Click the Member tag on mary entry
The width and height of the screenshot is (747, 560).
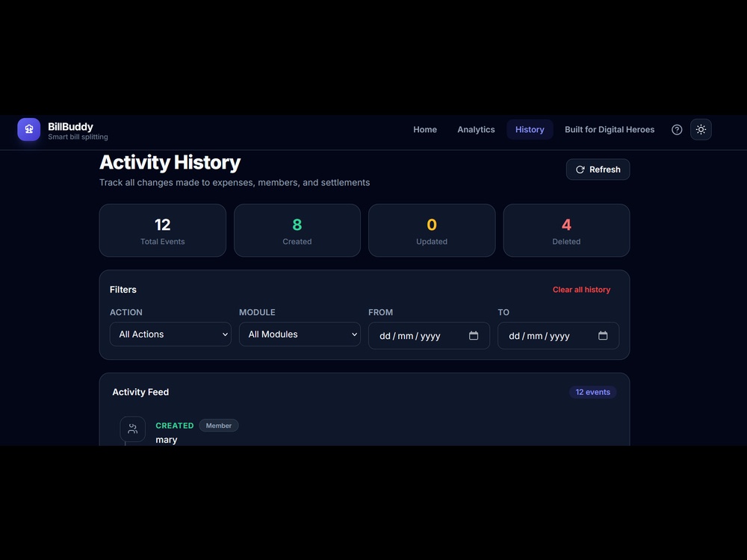click(x=219, y=426)
